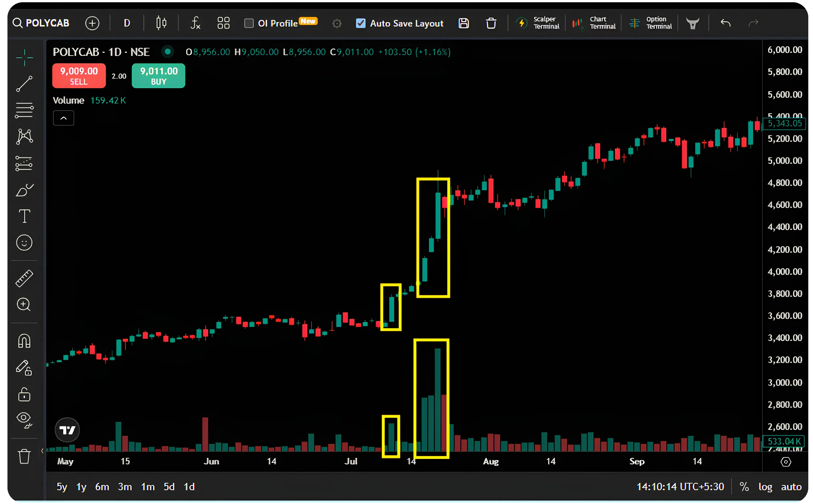
Task: Click the 533.04 K volume label on axis
Action: 784,441
